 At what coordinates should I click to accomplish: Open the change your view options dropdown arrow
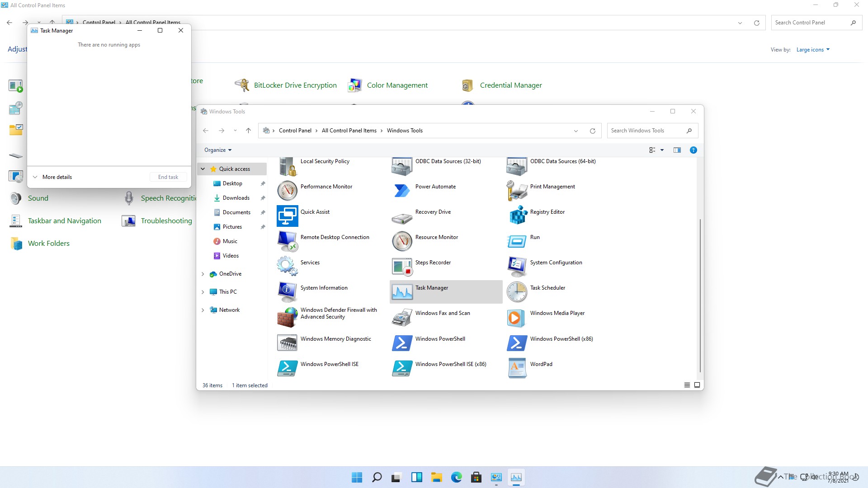662,150
